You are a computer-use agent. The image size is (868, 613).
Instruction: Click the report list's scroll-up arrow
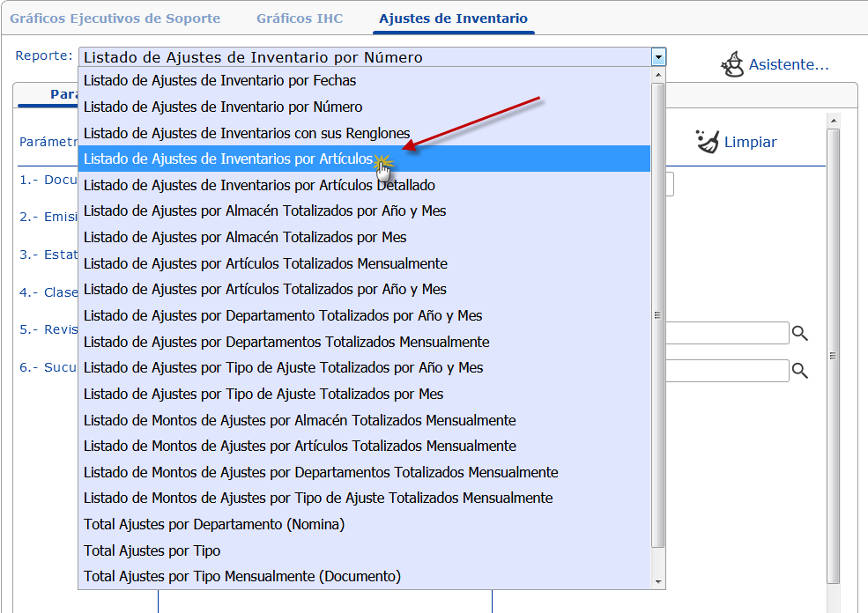click(x=657, y=76)
